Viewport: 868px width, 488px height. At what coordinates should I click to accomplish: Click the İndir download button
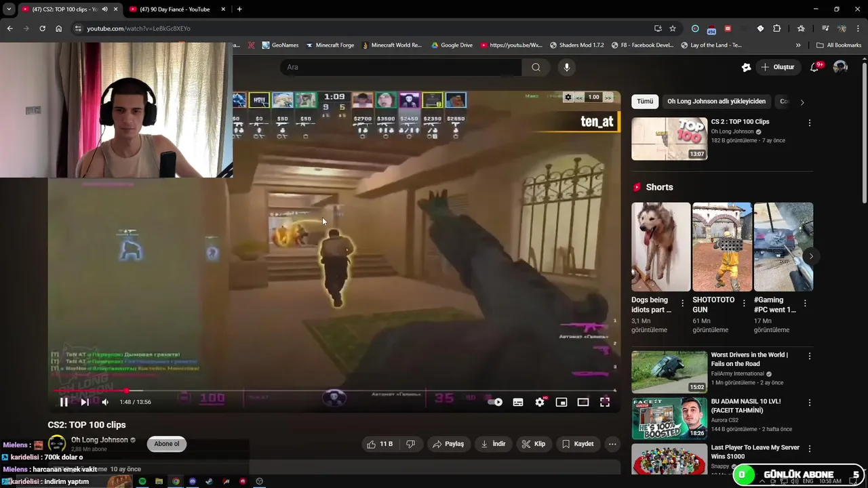(494, 444)
